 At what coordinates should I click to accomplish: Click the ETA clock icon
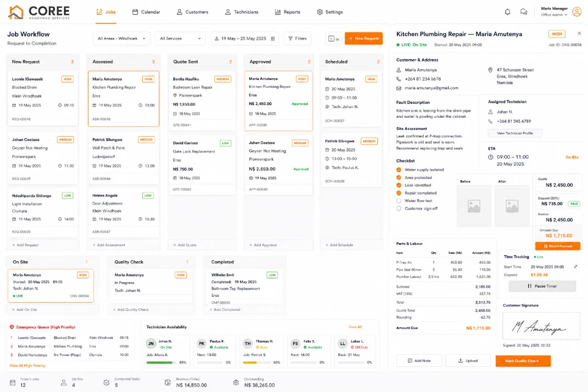click(490, 157)
